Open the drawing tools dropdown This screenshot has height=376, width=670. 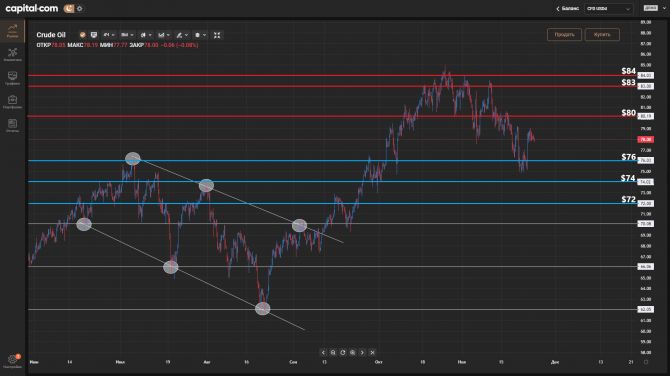[182, 35]
